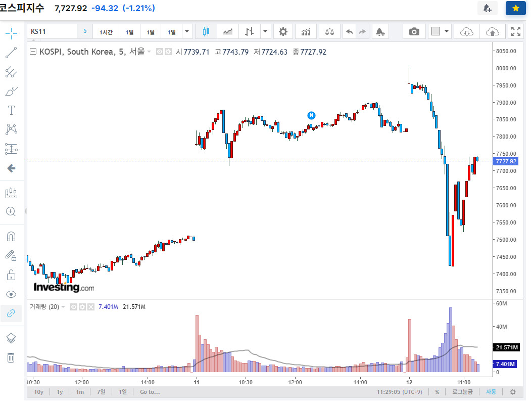The height and width of the screenshot is (405, 532).
Task: Open the interval dropdown arrow
Action: coord(187,31)
